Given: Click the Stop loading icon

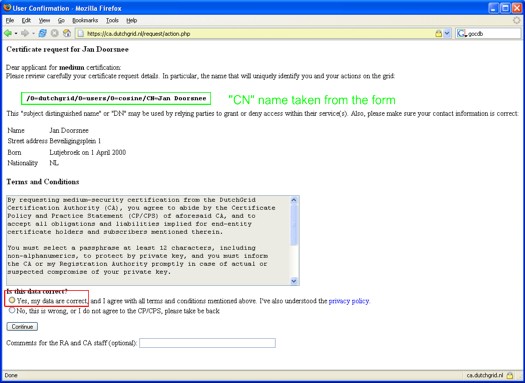Looking at the screenshot, I should click(x=55, y=33).
